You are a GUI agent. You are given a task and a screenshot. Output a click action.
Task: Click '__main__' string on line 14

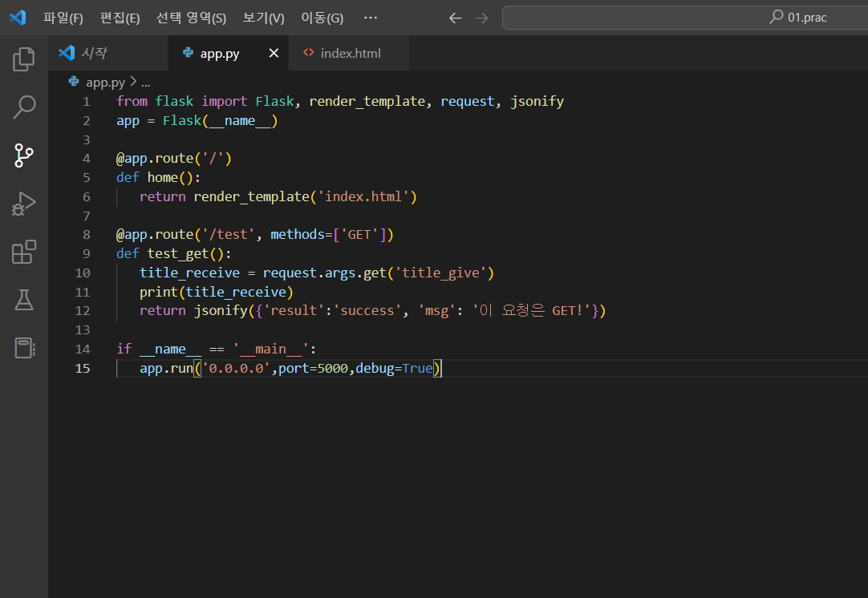(270, 349)
